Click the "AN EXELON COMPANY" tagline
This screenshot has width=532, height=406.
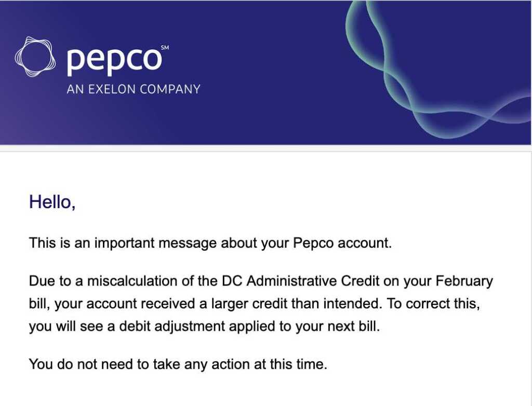point(134,89)
